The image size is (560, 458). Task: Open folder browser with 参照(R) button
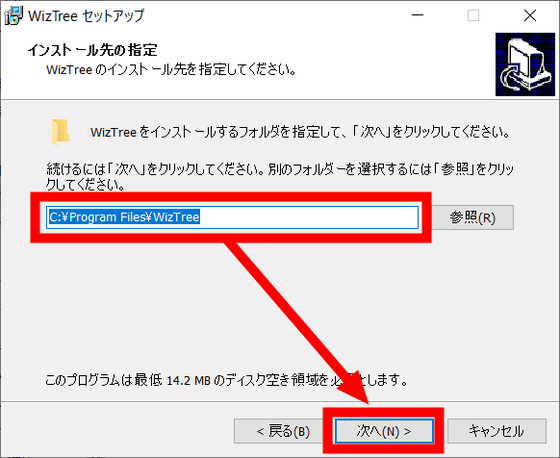coord(473,217)
